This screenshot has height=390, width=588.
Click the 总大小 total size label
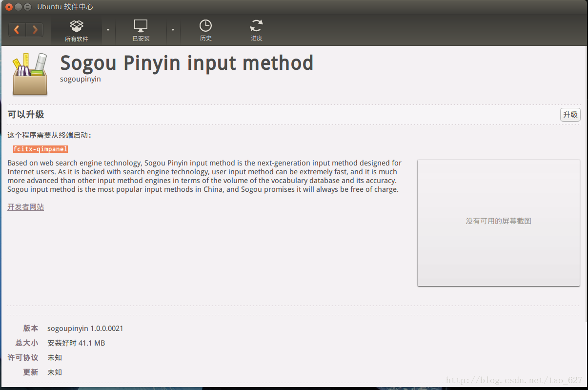click(26, 343)
